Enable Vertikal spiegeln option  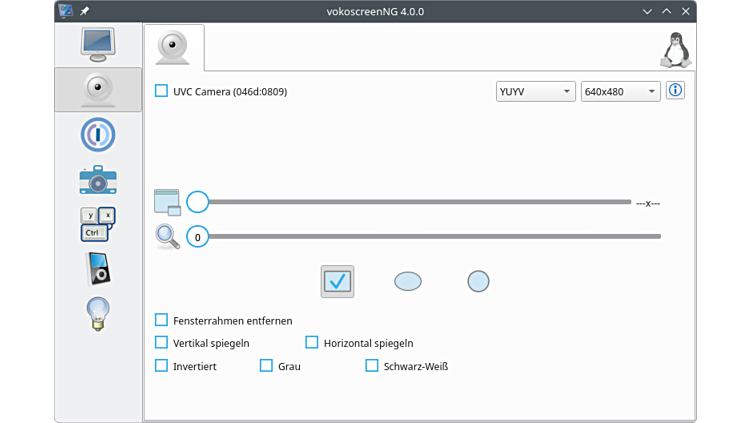tap(162, 342)
